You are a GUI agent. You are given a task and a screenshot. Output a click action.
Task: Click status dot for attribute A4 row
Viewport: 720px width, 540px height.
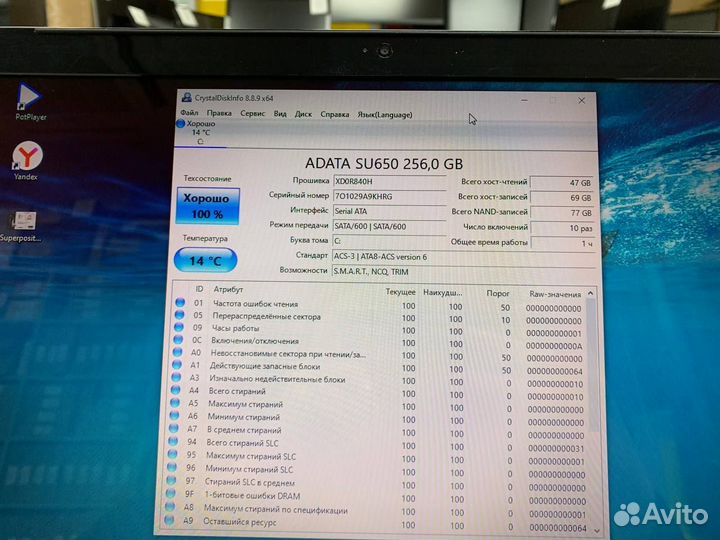pyautogui.click(x=175, y=390)
